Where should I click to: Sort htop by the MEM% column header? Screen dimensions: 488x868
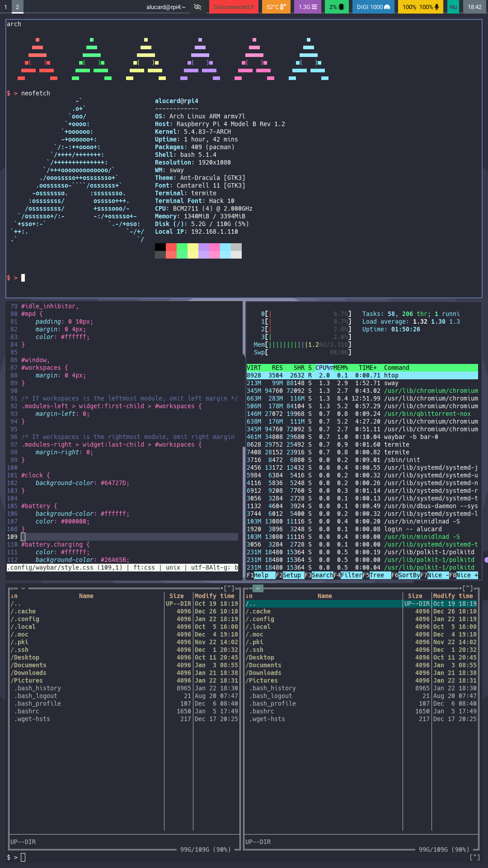click(341, 368)
